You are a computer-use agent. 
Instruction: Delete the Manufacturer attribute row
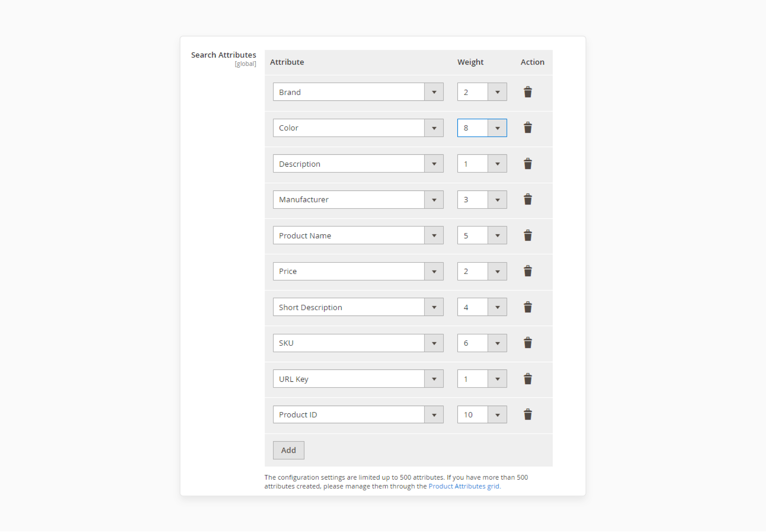[x=528, y=199]
